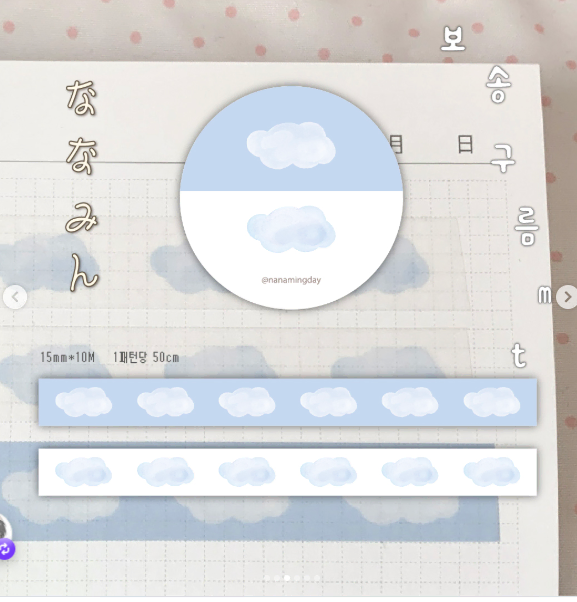
Task: Jump to the first carousel pagination dot
Action: tap(267, 578)
